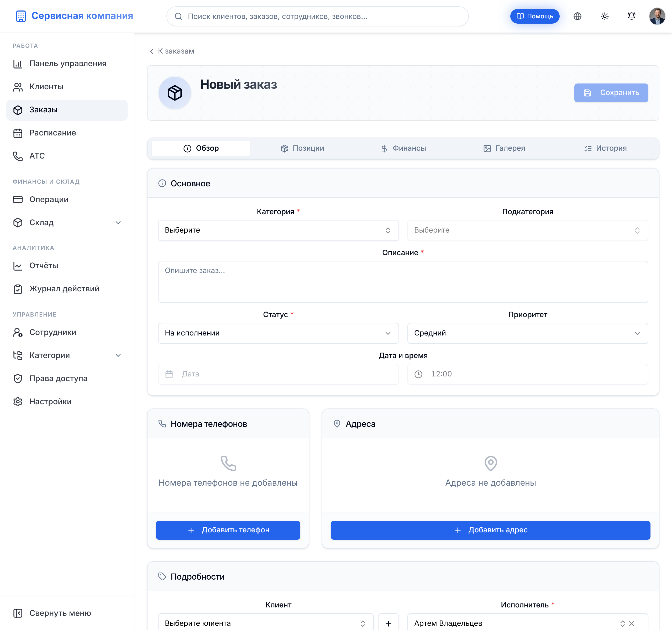Open the Статус dropdown
Image resolution: width=672 pixels, height=630 pixels.
(278, 333)
